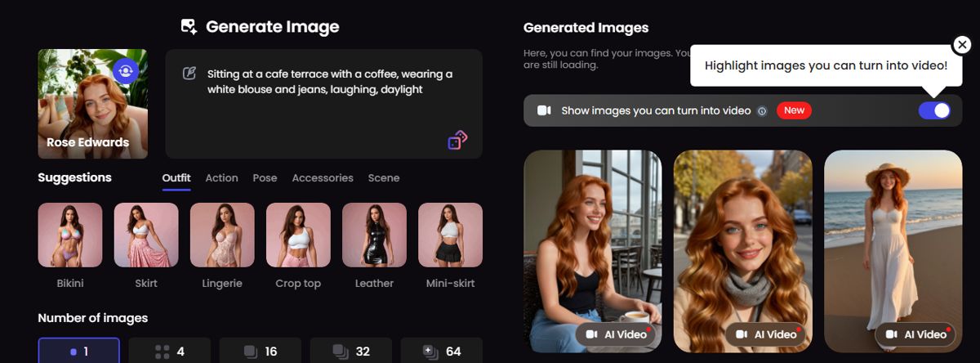
Task: Switch to the Action tab
Action: [221, 178]
